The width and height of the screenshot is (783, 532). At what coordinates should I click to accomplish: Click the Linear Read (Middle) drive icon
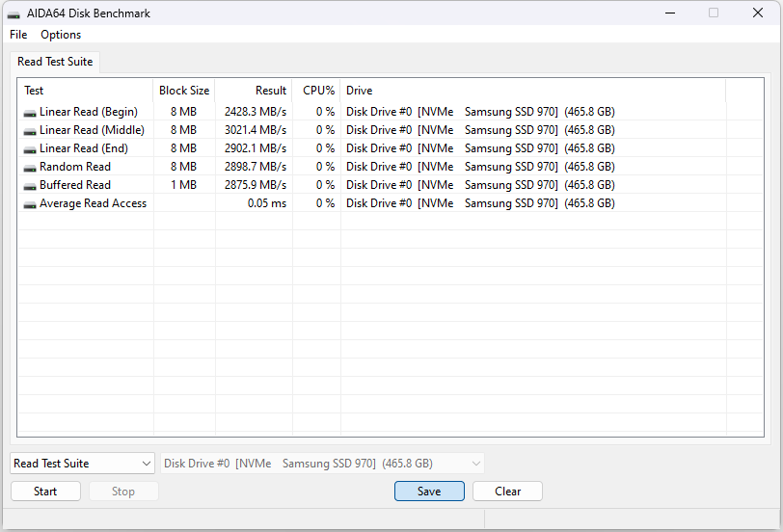click(x=30, y=132)
